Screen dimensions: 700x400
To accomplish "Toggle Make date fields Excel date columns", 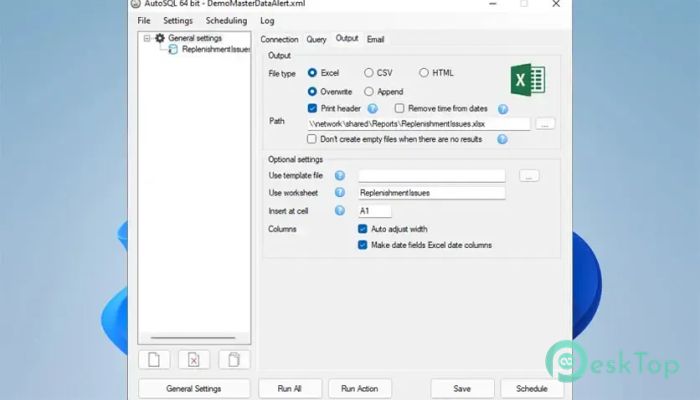I will point(362,245).
